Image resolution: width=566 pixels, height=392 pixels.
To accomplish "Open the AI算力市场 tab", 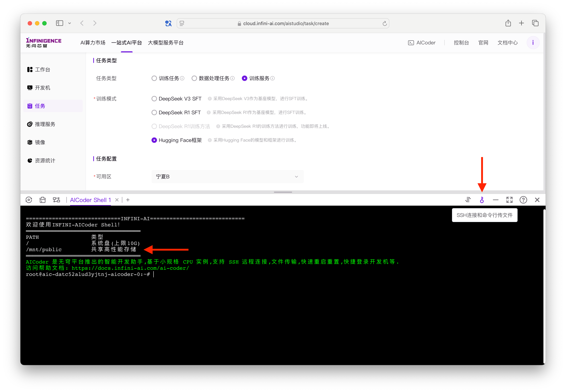I will (x=93, y=43).
